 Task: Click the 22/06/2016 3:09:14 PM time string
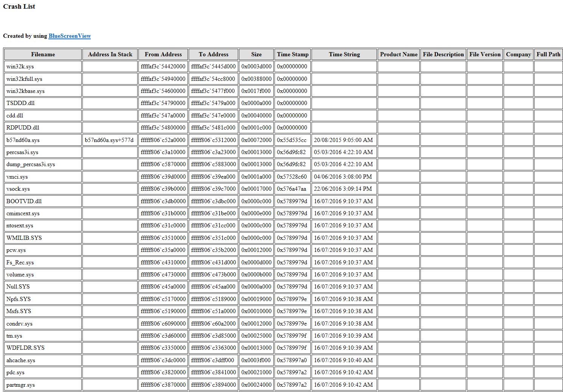344,189
